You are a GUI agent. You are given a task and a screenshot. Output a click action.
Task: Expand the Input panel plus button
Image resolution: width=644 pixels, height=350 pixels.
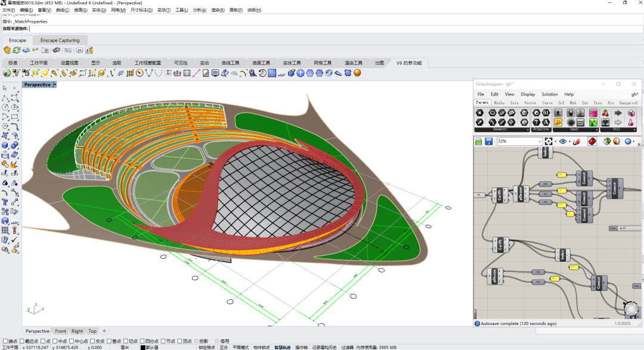(x=597, y=129)
